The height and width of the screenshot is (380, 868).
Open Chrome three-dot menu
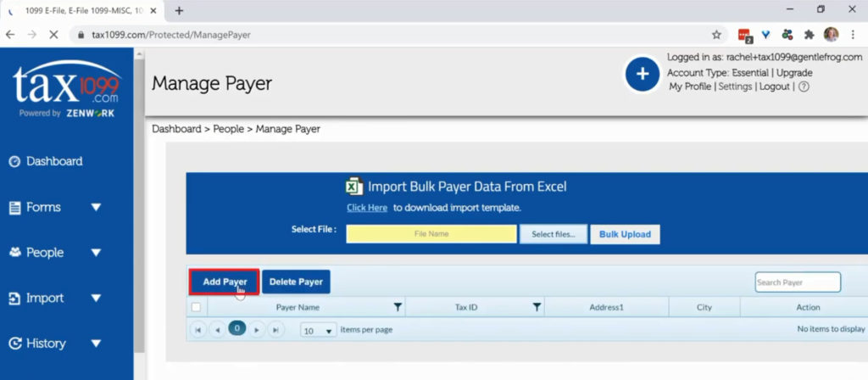tap(853, 35)
